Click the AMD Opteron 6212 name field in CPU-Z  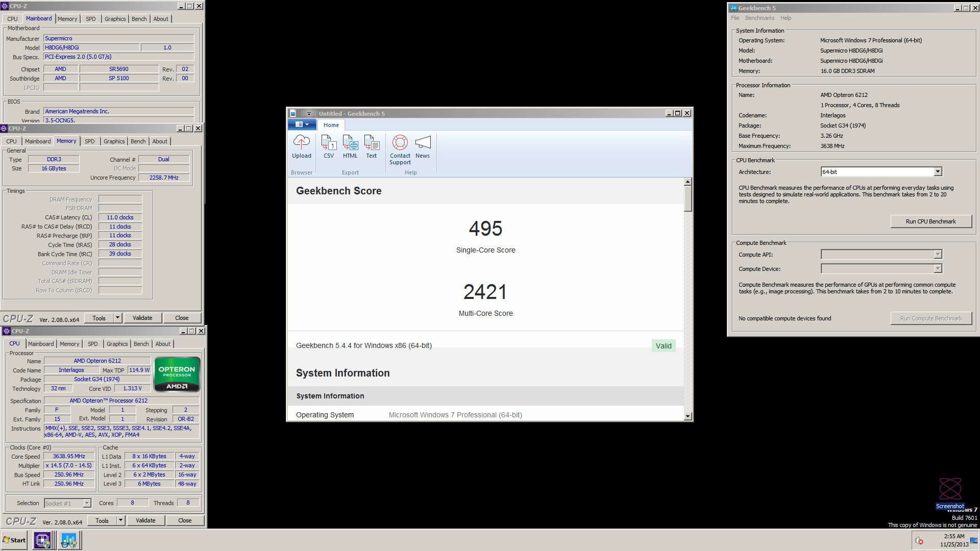pyautogui.click(x=97, y=361)
